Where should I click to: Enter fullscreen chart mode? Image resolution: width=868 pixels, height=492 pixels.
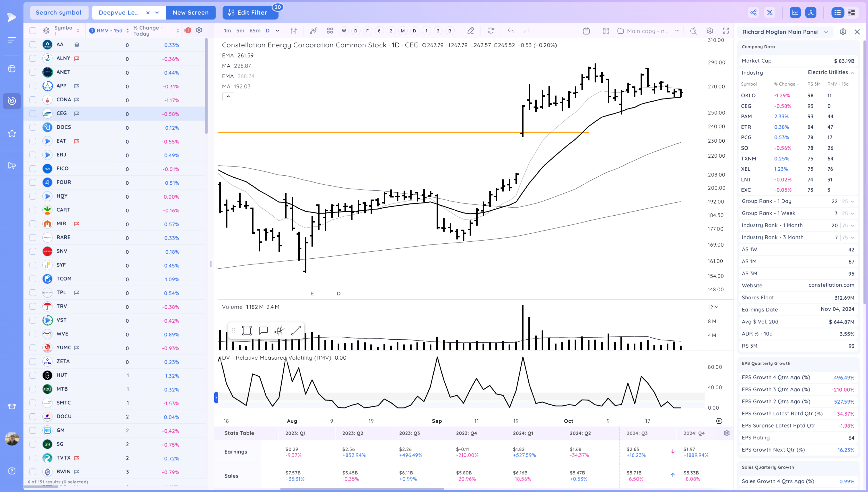(725, 31)
